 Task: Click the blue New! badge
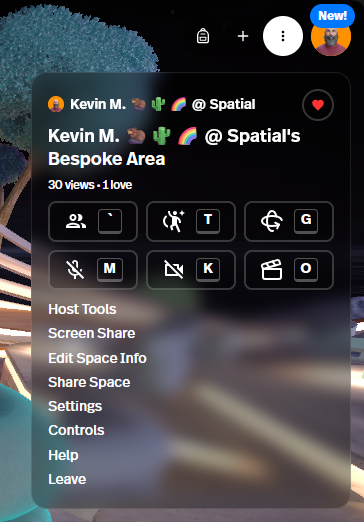(332, 16)
